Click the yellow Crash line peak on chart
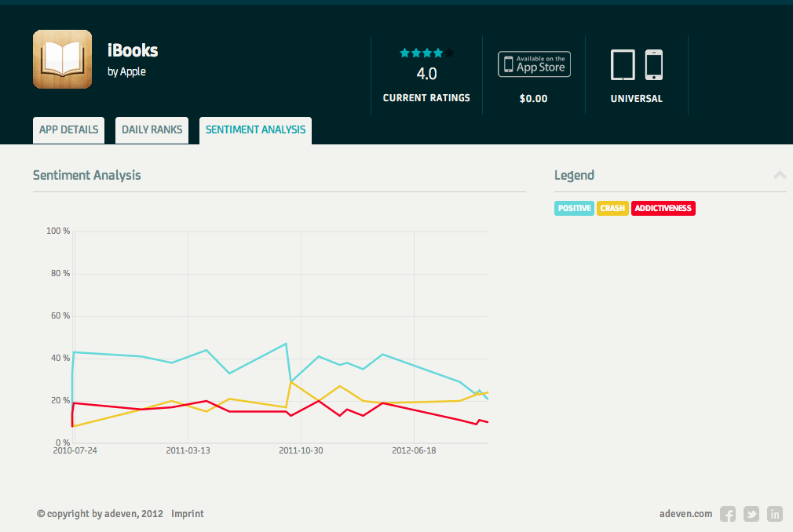This screenshot has height=532, width=793. 291,381
